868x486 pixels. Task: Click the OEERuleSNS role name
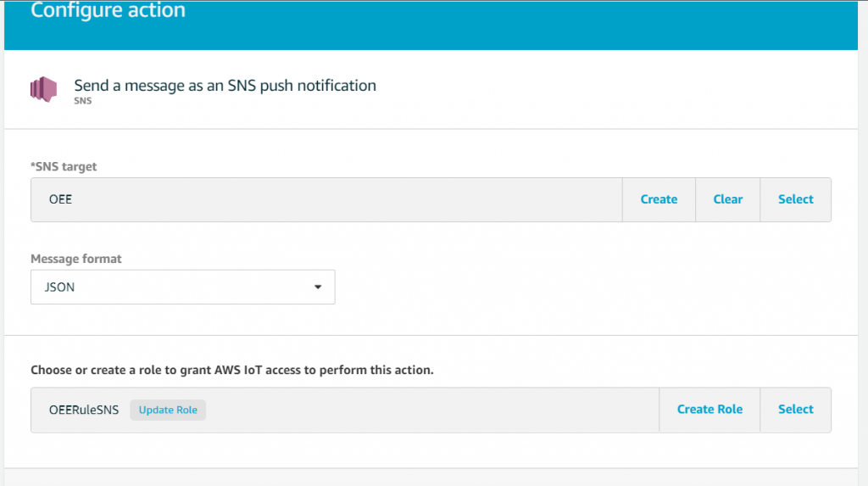(x=84, y=410)
